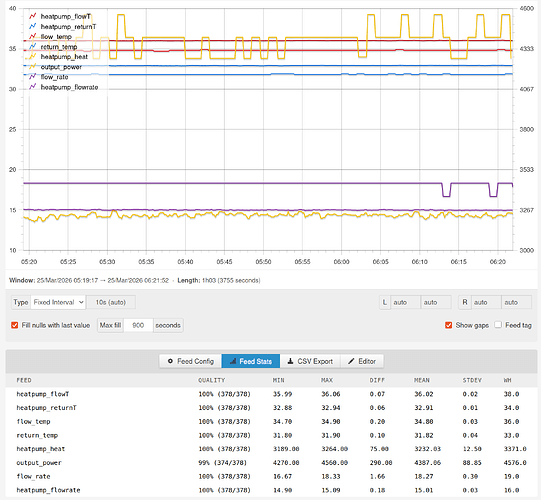Viewport: 541px width, 500px height.
Task: Open Feed Config via its gear icon
Action: 170,361
